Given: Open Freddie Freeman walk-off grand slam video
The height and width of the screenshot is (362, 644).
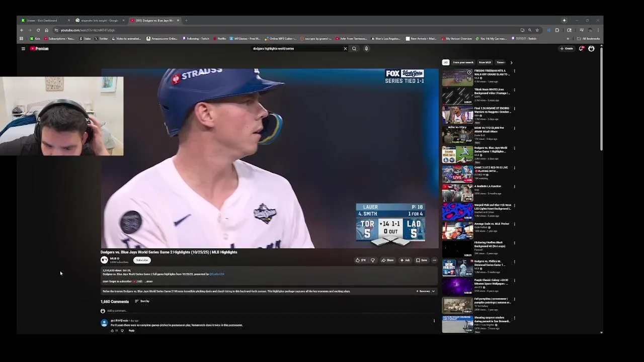Looking at the screenshot, I should pos(457,77).
